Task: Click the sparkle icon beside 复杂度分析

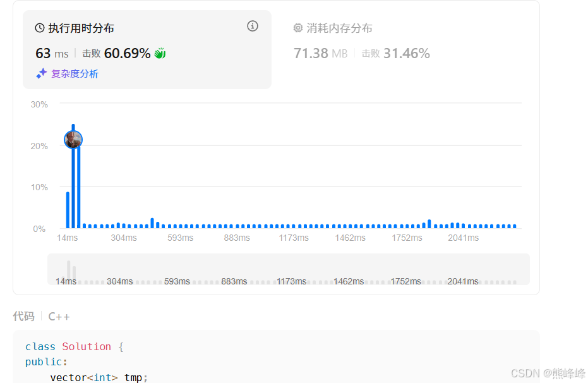Action: pyautogui.click(x=41, y=73)
